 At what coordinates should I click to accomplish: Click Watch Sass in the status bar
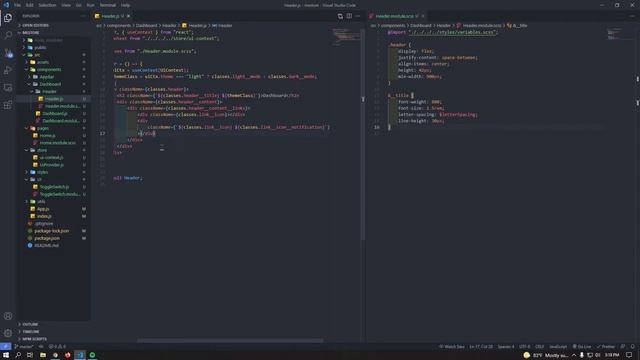(452, 347)
